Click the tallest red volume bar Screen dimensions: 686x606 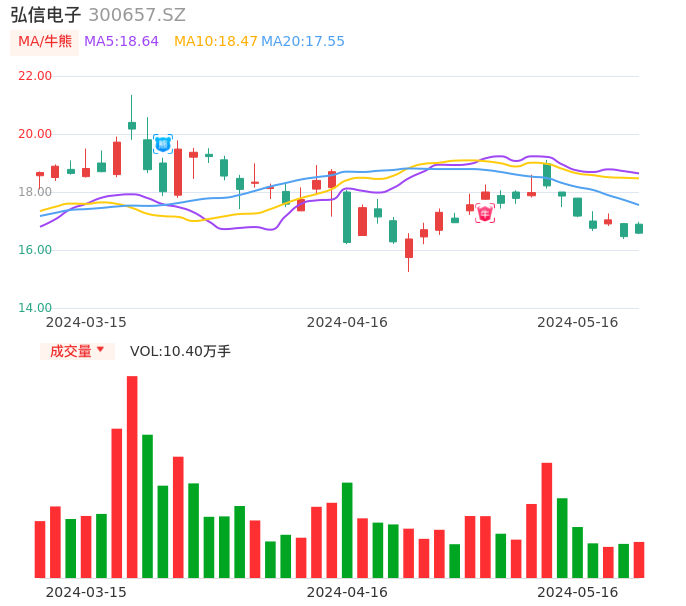[132, 477]
